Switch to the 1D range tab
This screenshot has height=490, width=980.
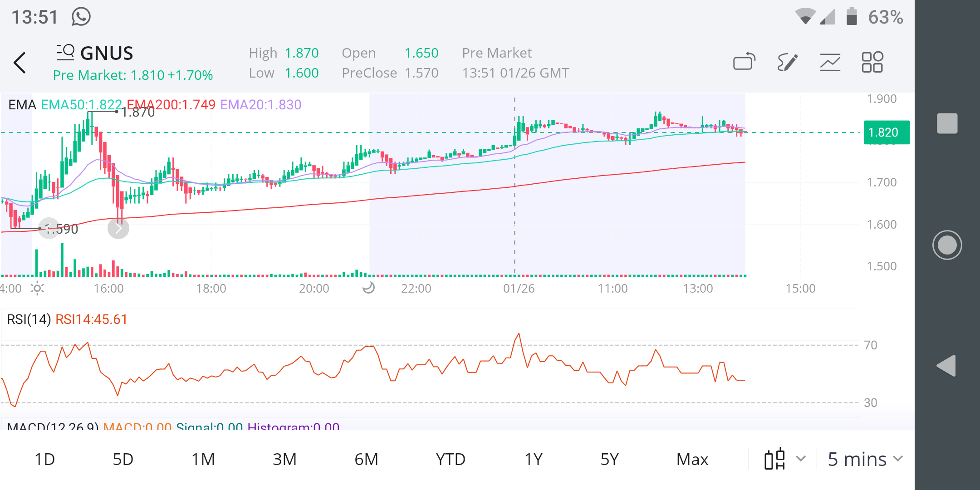(x=44, y=459)
